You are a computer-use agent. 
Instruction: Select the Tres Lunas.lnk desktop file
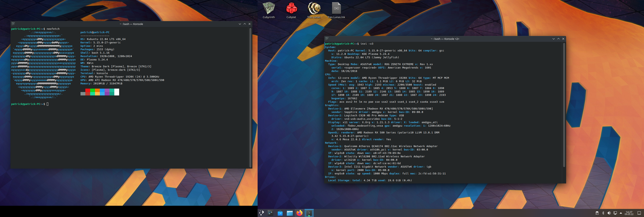[x=336, y=9]
